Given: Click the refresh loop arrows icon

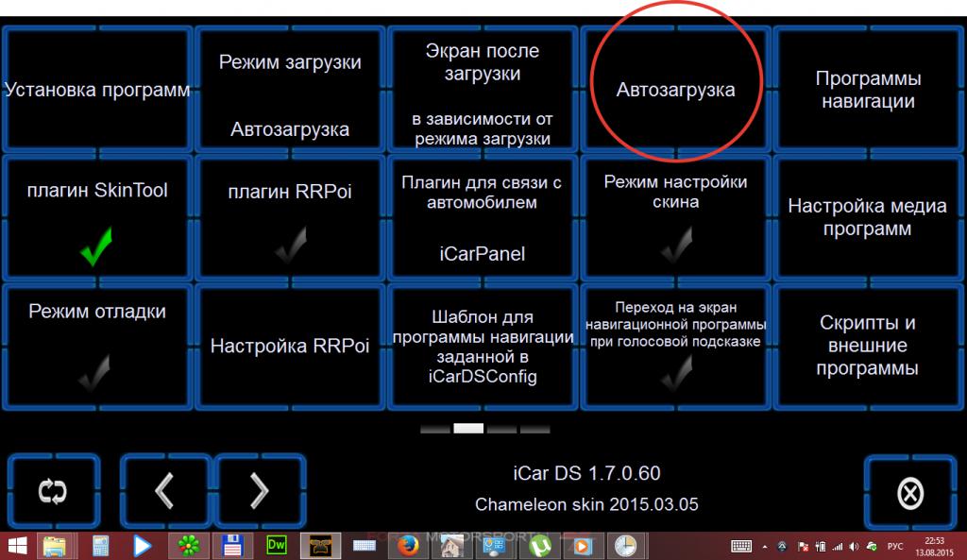Looking at the screenshot, I should tap(53, 491).
